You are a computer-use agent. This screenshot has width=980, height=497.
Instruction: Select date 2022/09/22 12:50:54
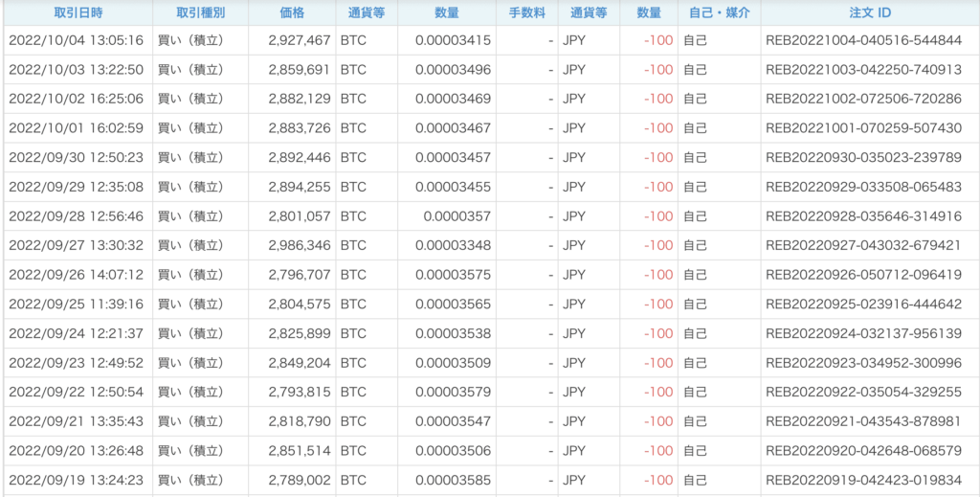pyautogui.click(x=77, y=392)
